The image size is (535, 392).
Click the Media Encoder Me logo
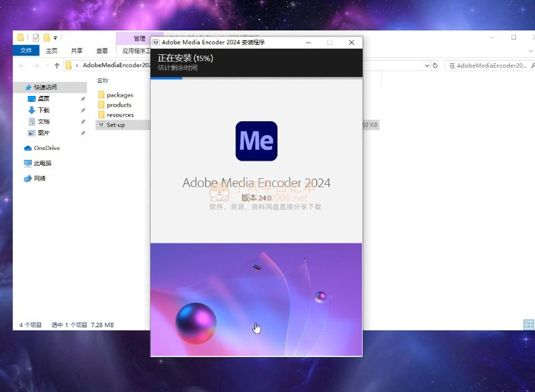coord(256,141)
